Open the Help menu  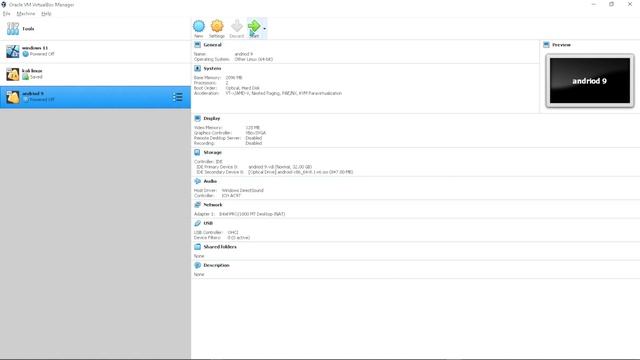coord(46,13)
